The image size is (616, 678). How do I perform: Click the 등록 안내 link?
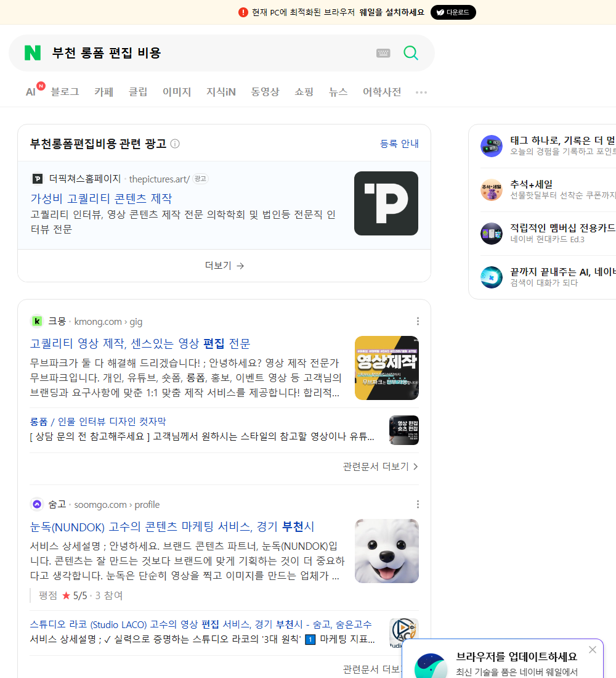point(399,144)
